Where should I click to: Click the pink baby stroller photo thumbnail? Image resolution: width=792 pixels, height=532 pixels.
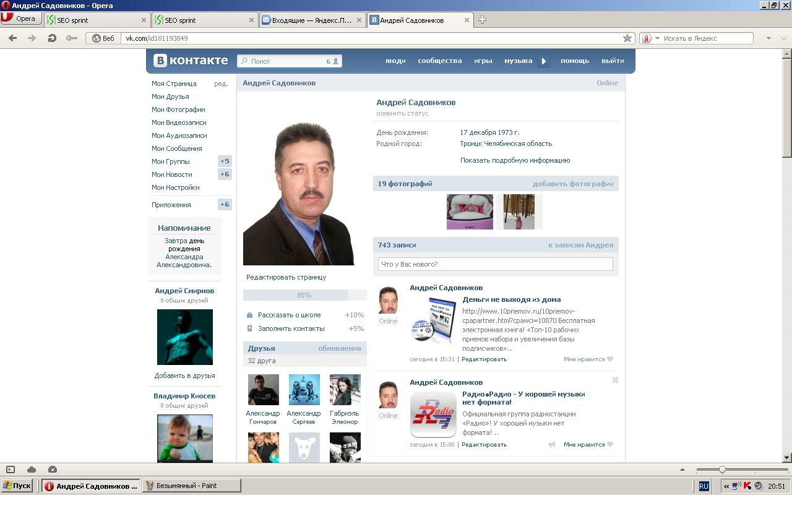coord(470,212)
